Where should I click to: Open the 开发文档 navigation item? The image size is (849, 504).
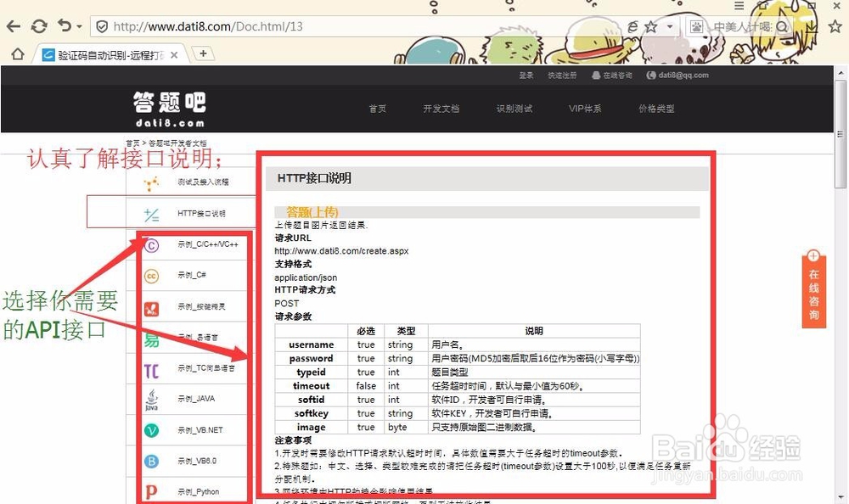(441, 109)
